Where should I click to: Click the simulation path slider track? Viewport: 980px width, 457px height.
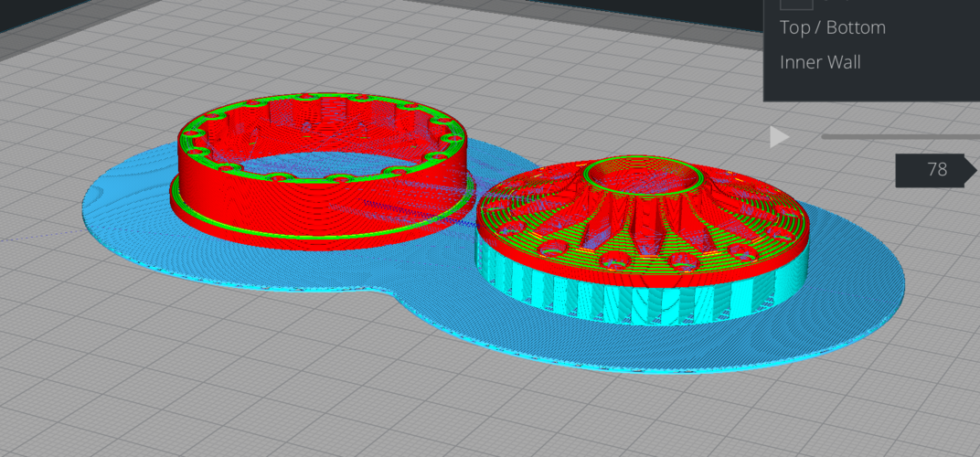[x=900, y=136]
